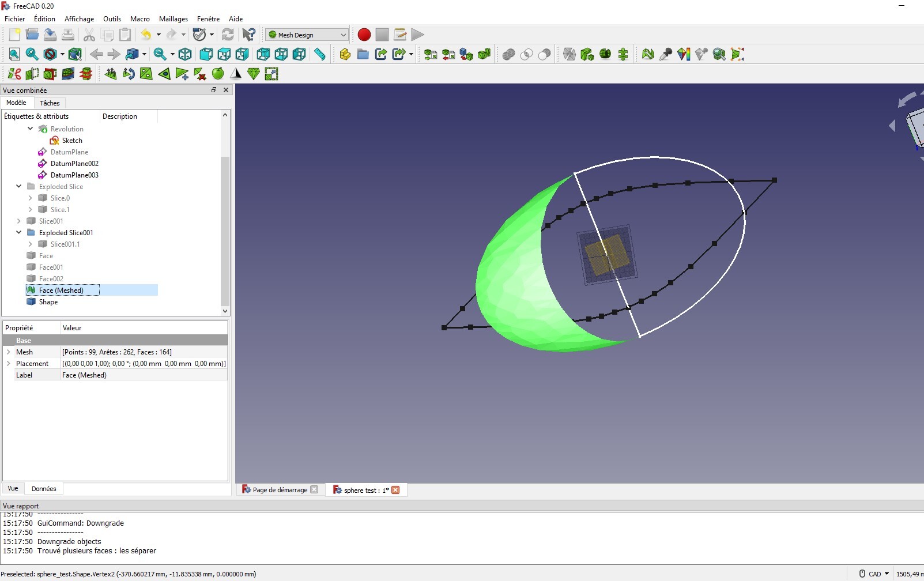The image size is (924, 581).
Task: Open the Fichier menu
Action: tap(15, 18)
